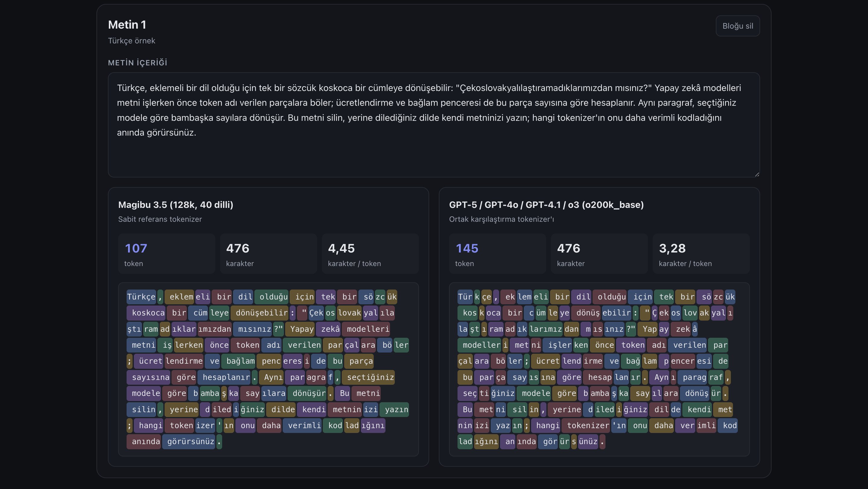This screenshot has height=489, width=868.
Task: Click the "sayısına" token chip
Action: (148, 377)
